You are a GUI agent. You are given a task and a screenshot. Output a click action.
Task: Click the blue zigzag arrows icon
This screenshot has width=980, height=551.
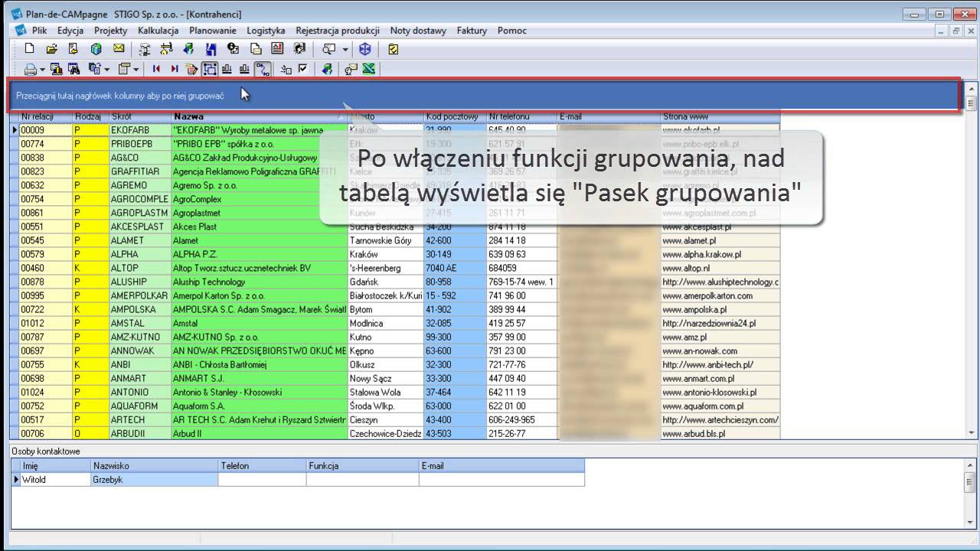pyautogui.click(x=211, y=49)
